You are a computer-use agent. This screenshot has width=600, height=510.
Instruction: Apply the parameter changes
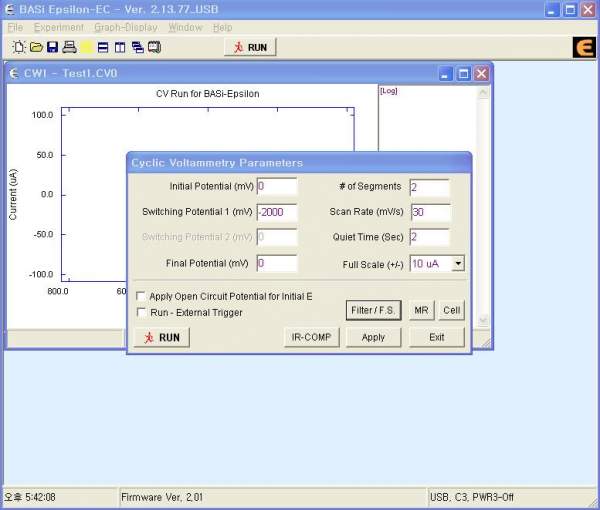point(373,337)
